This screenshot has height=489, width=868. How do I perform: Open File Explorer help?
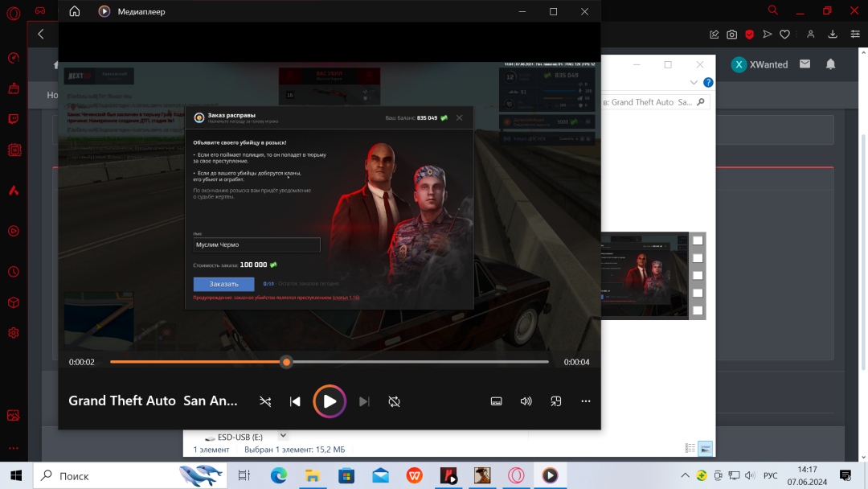pyautogui.click(x=708, y=83)
